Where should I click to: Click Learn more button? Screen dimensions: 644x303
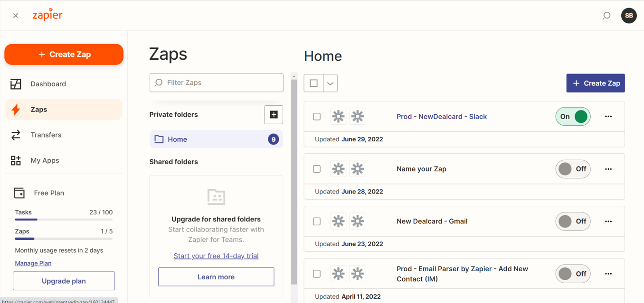tap(216, 277)
